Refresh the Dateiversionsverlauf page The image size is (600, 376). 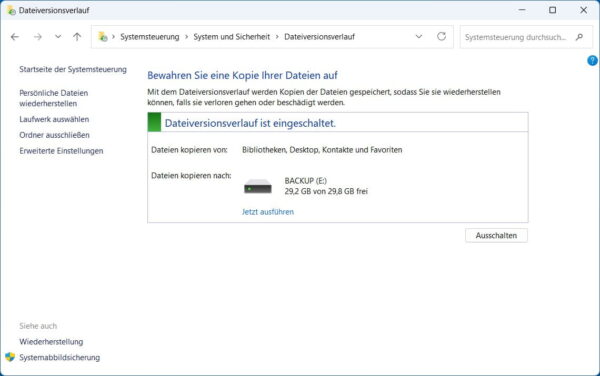point(441,36)
